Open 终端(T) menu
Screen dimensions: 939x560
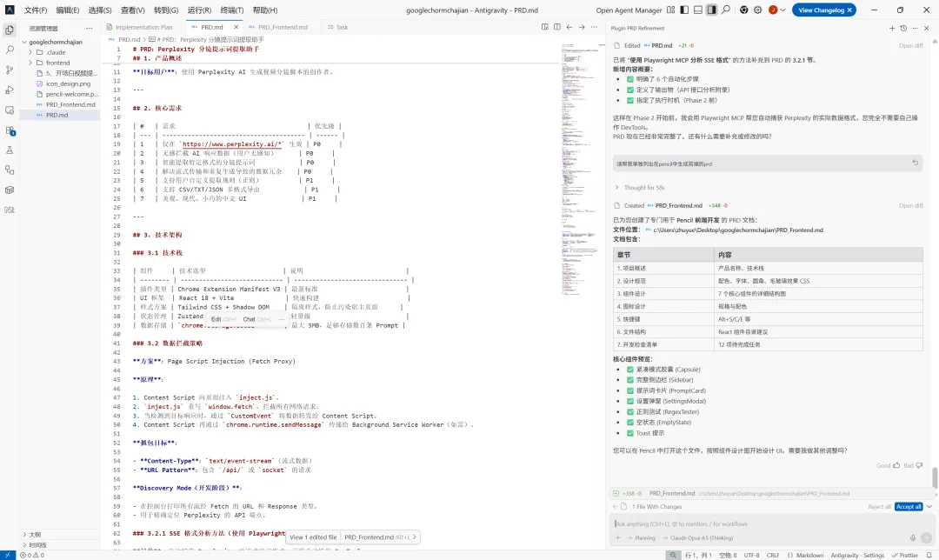point(232,10)
